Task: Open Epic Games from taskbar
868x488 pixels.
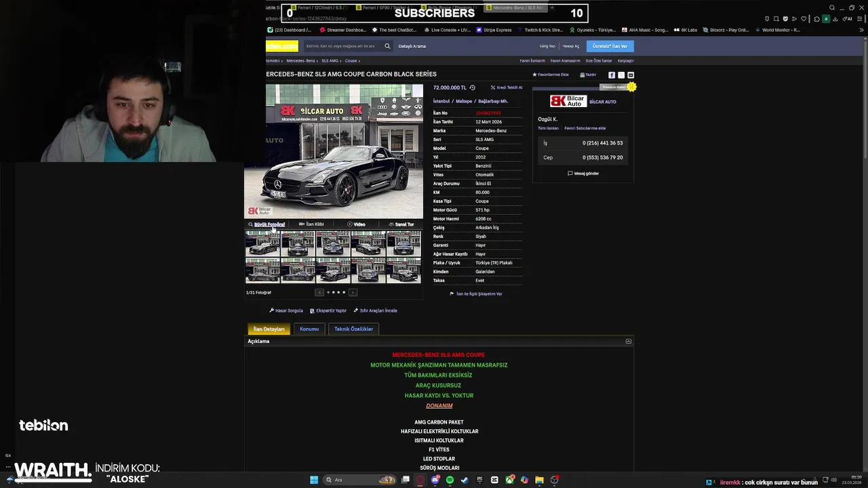Action: 479,480
